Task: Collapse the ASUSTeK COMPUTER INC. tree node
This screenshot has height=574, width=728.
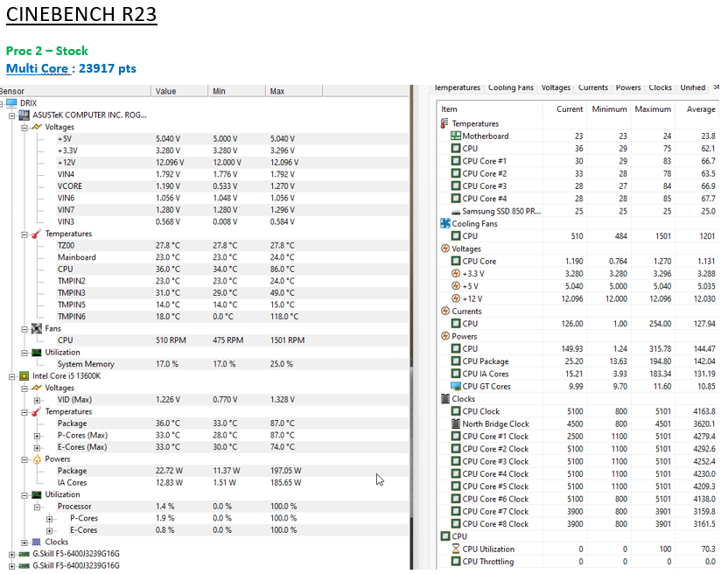Action: (x=12, y=115)
